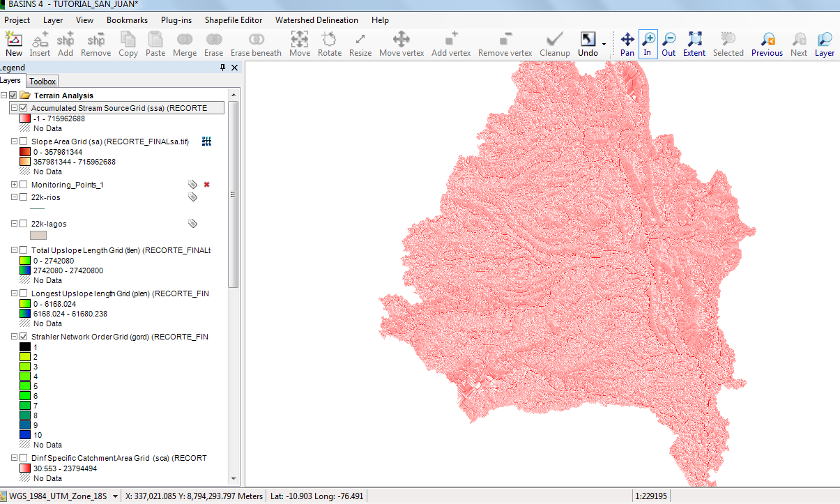The height and width of the screenshot is (504, 840).
Task: Enable the Monitoring_Points_1 layer
Action: tap(24, 185)
